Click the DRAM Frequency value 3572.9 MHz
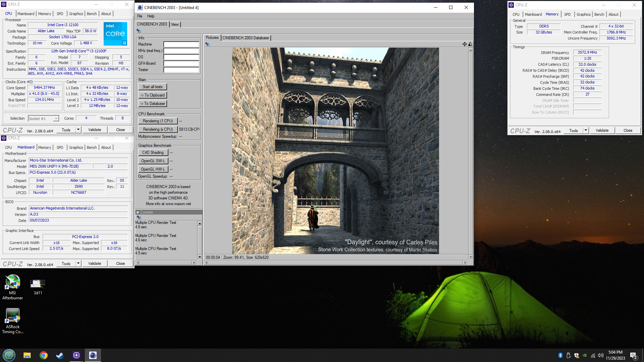The width and height of the screenshot is (644, 362). 587,52
